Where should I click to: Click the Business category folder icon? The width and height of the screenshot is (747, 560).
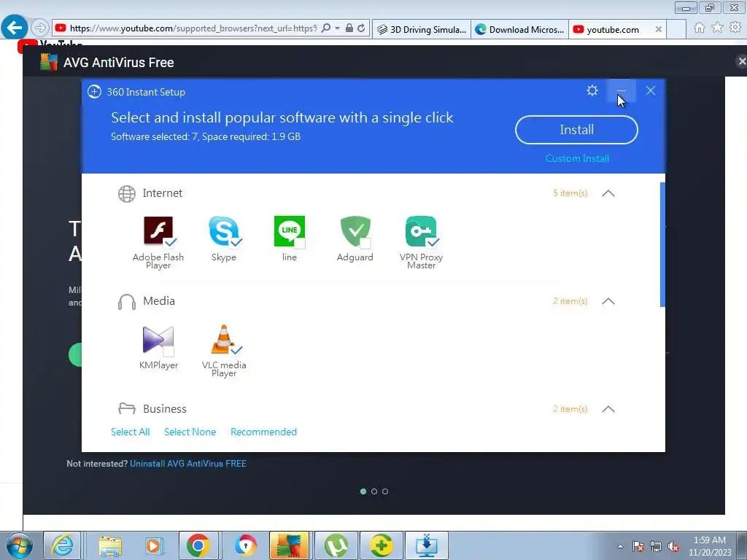point(127,408)
